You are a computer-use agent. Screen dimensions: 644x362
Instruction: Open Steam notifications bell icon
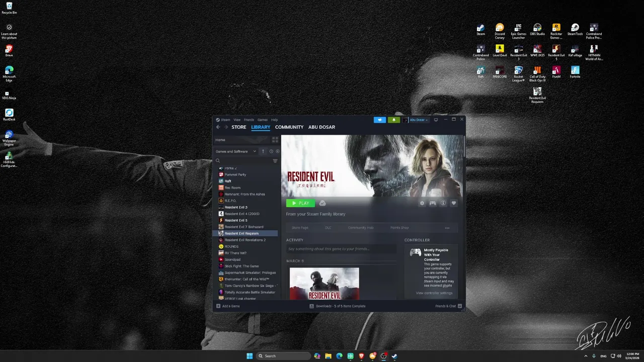pyautogui.click(x=393, y=120)
